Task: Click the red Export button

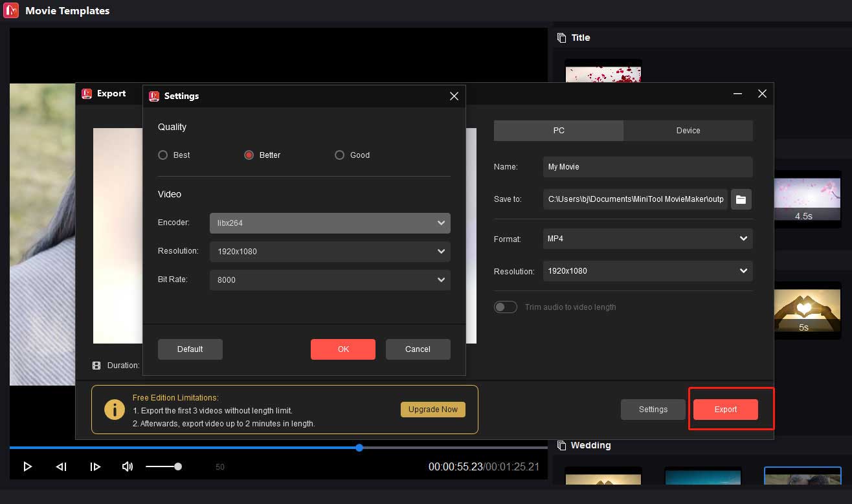Action: pos(726,410)
